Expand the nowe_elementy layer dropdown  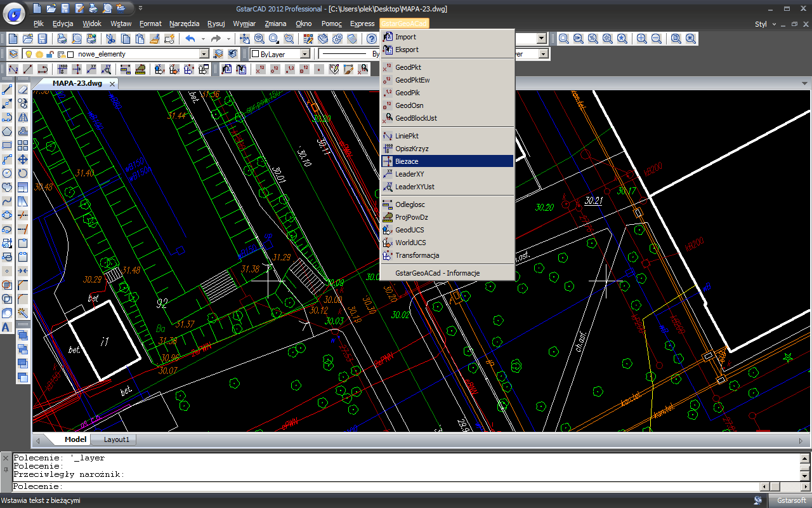204,54
